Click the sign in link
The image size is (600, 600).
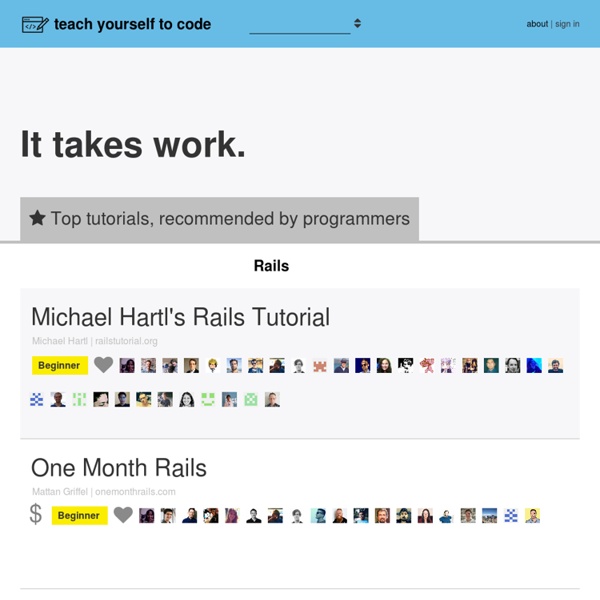(567, 24)
